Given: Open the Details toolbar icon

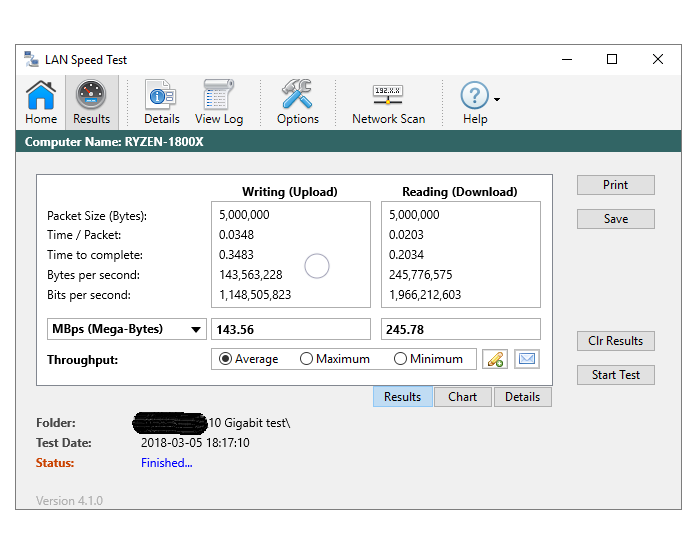Looking at the screenshot, I should click(x=162, y=102).
